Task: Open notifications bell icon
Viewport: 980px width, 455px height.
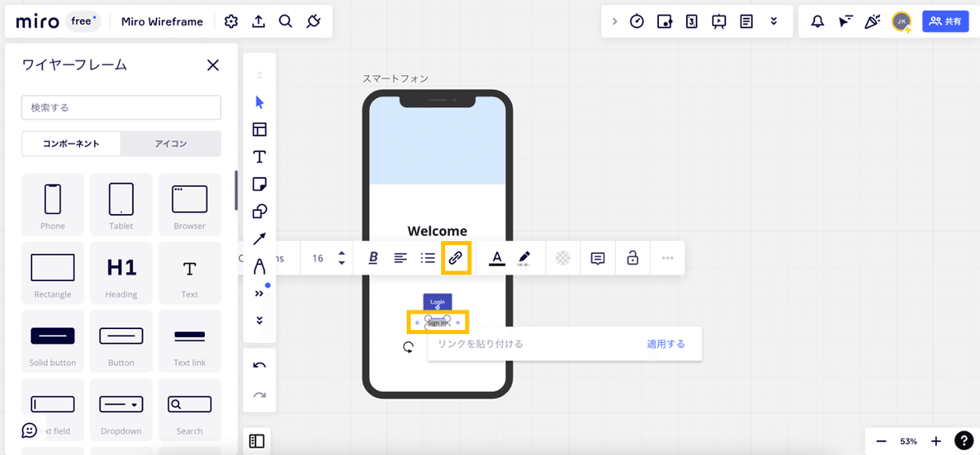Action: 817,22
